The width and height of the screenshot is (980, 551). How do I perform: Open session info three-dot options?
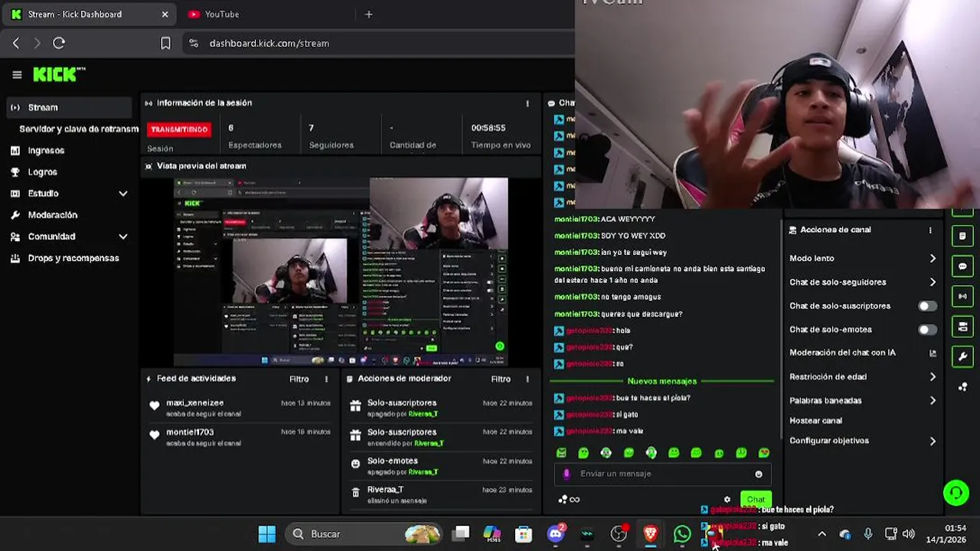[527, 103]
